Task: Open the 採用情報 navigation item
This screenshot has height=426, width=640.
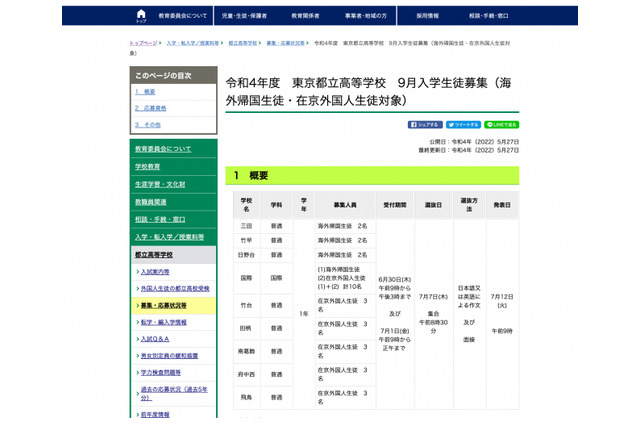Action: pyautogui.click(x=427, y=16)
